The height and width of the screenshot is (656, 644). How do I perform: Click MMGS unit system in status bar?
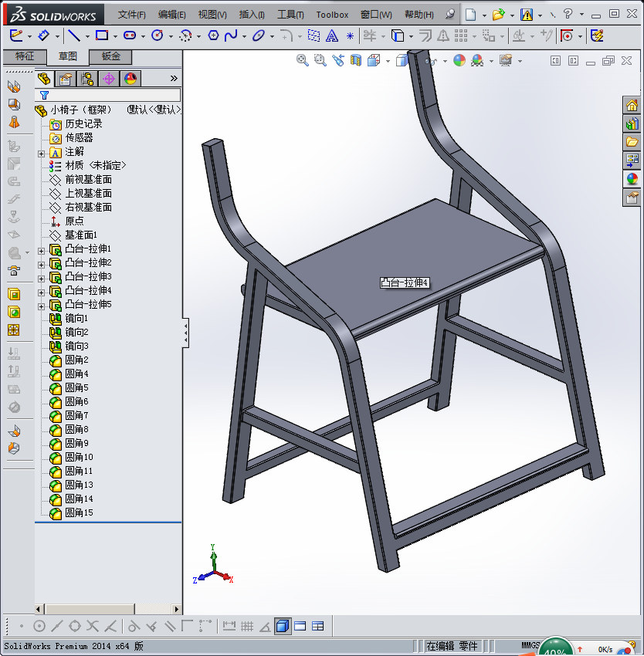coord(533,646)
